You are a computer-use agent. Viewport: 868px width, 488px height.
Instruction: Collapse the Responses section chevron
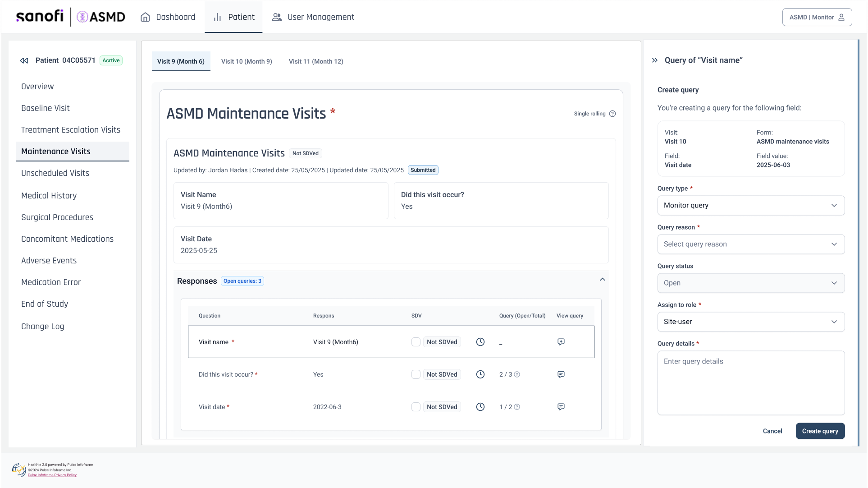(x=603, y=280)
